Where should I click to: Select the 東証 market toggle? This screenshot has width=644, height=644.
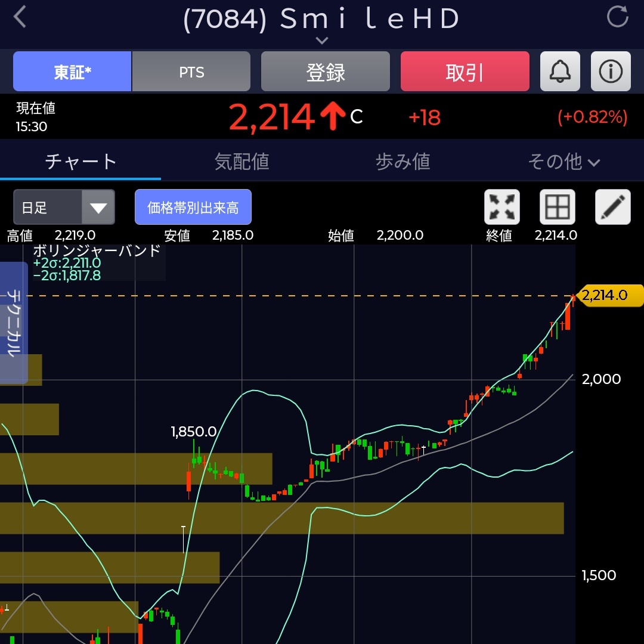click(72, 72)
